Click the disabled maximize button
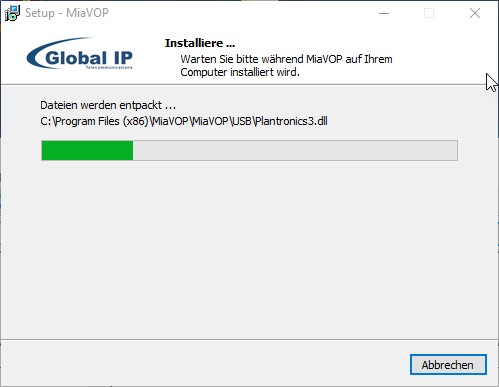Image resolution: width=499 pixels, height=387 pixels. point(429,13)
